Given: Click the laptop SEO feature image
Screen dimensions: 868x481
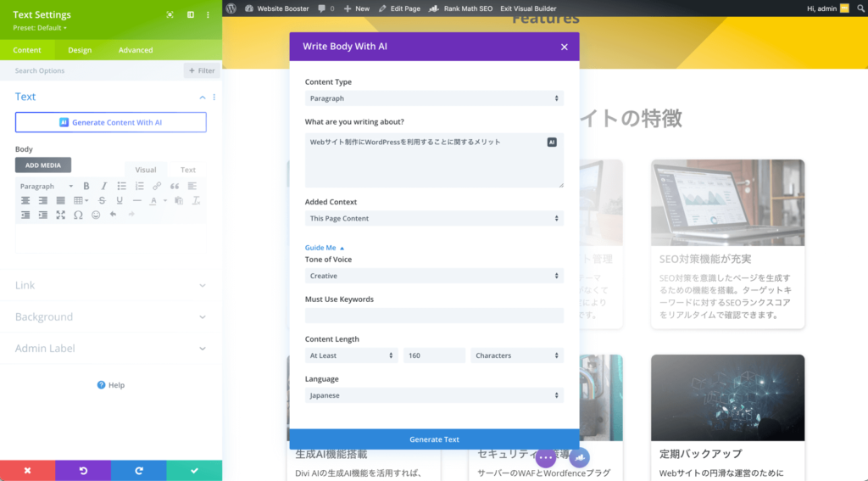Looking at the screenshot, I should (727, 203).
